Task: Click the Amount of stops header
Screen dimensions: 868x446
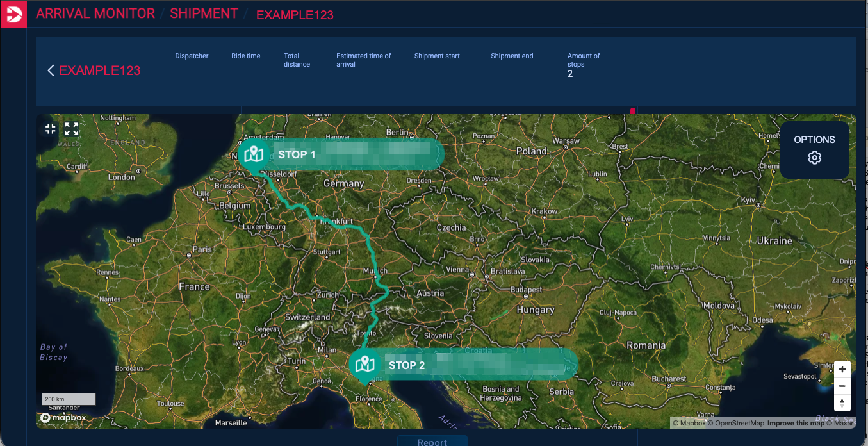Action: tap(583, 60)
